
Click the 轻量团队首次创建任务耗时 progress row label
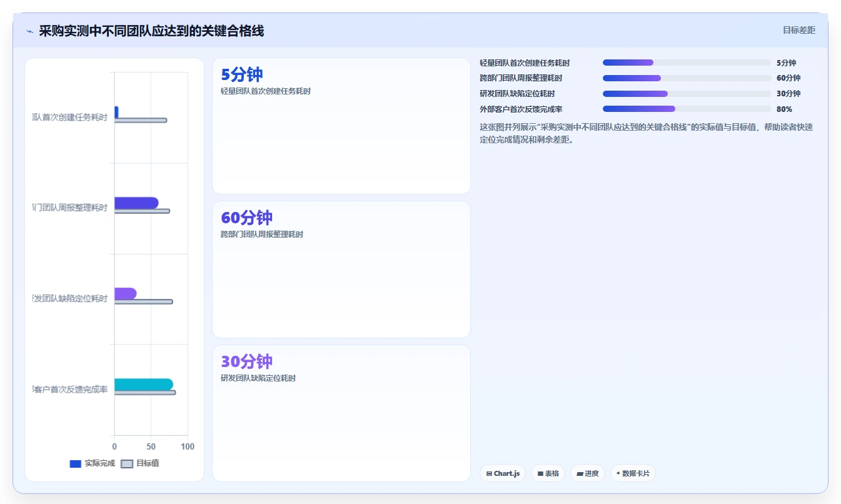pos(525,63)
